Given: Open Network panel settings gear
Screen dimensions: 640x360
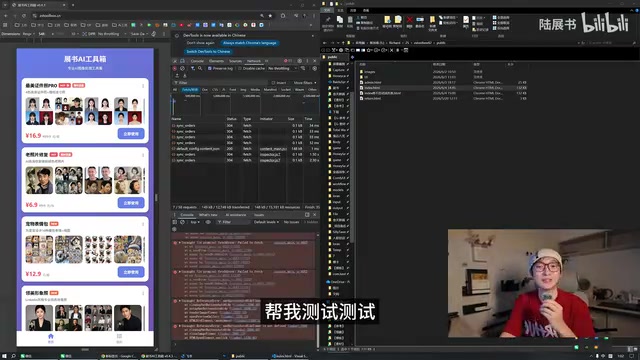Looking at the screenshot, I should click(x=314, y=69).
